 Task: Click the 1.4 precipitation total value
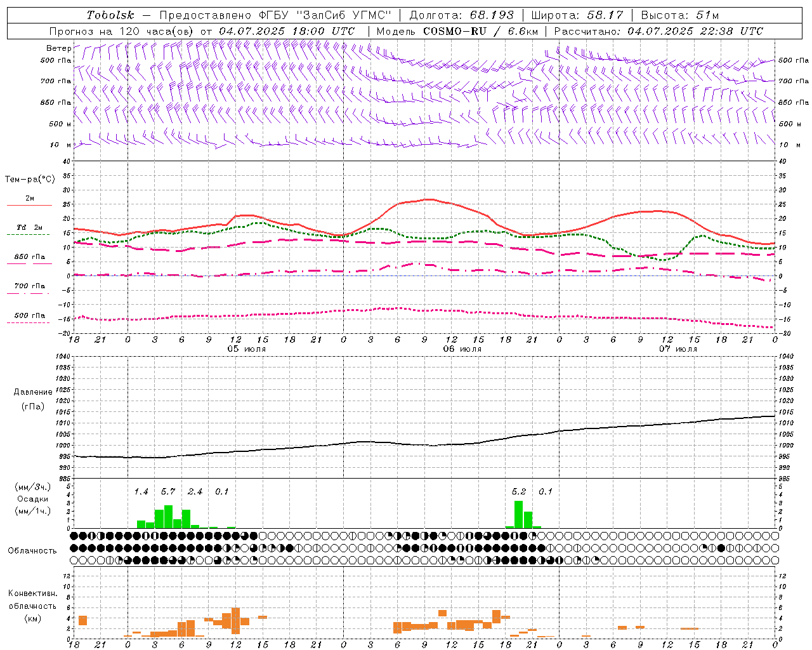[x=141, y=492]
